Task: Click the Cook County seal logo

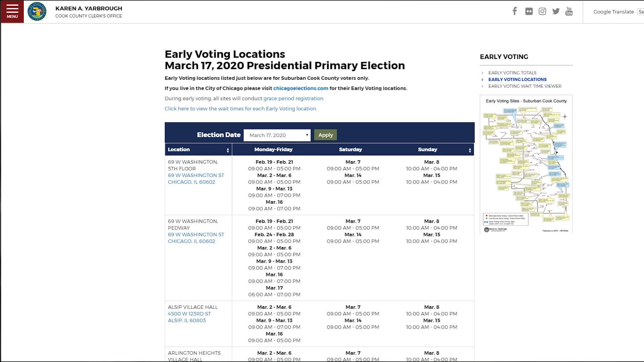Action: (37, 11)
